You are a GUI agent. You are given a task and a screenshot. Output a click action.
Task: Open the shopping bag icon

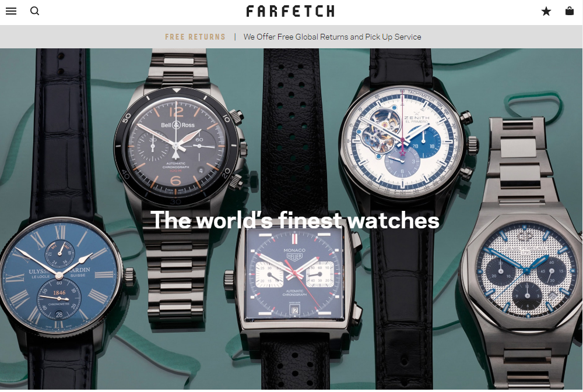click(569, 11)
